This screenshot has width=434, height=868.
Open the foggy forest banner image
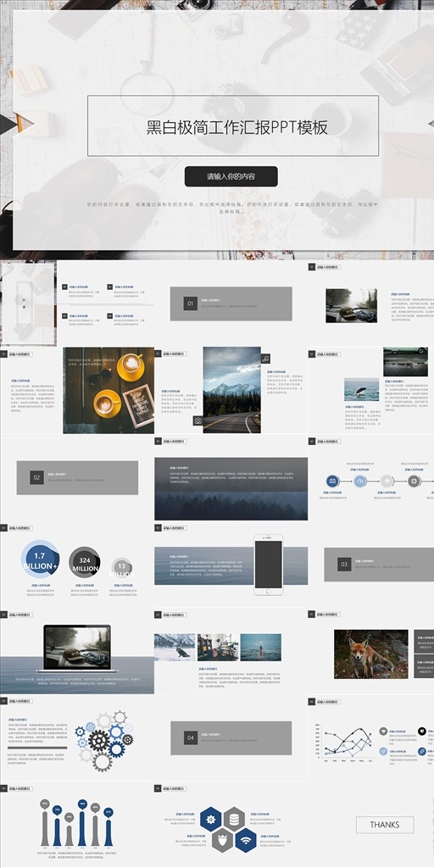click(231, 489)
